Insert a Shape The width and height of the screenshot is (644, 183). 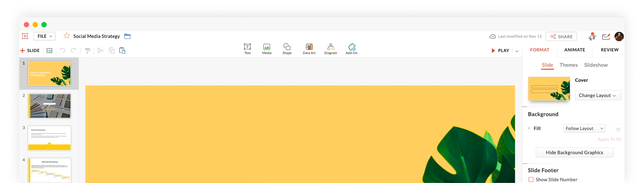click(x=287, y=49)
